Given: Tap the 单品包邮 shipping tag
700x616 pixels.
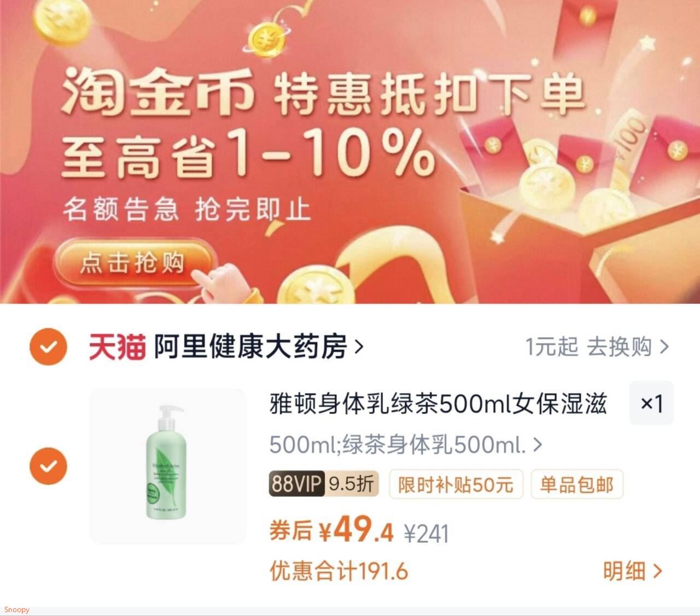Looking at the screenshot, I should point(577,484).
